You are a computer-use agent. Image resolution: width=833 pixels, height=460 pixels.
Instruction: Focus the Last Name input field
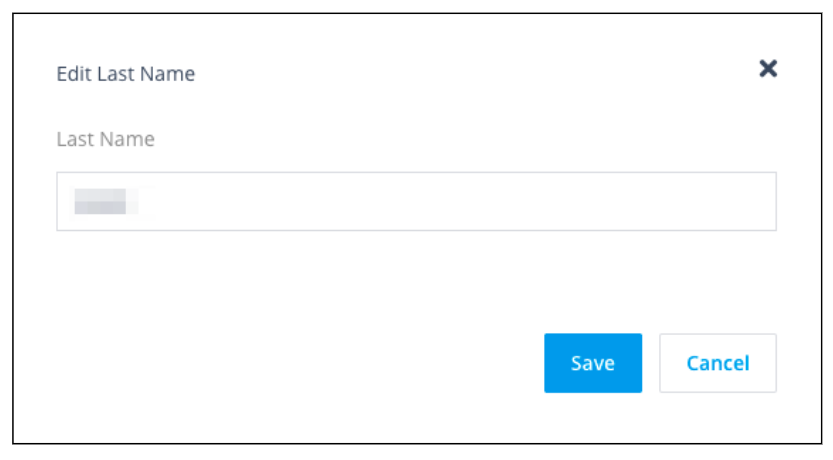[x=416, y=202]
